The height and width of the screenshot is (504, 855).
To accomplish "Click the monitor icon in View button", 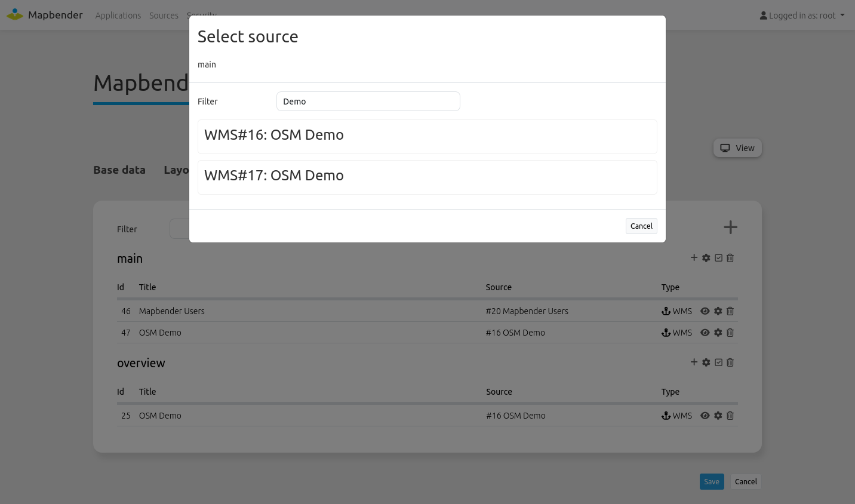I will (725, 148).
